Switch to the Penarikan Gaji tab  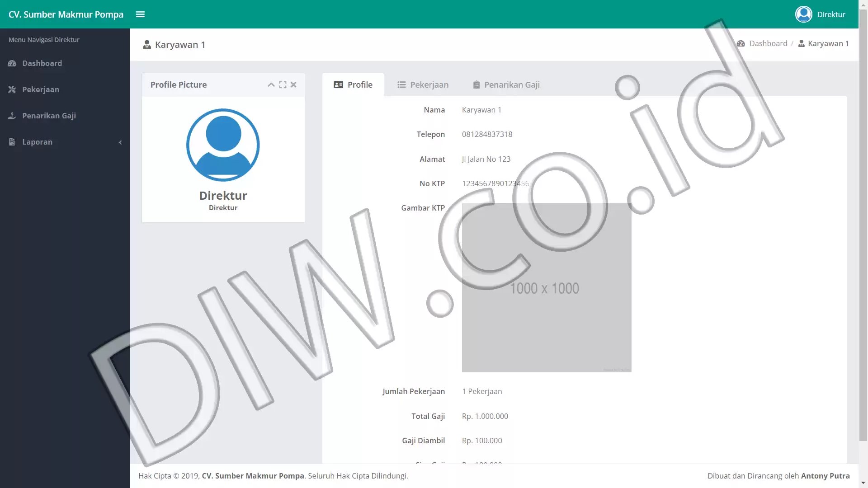point(506,84)
